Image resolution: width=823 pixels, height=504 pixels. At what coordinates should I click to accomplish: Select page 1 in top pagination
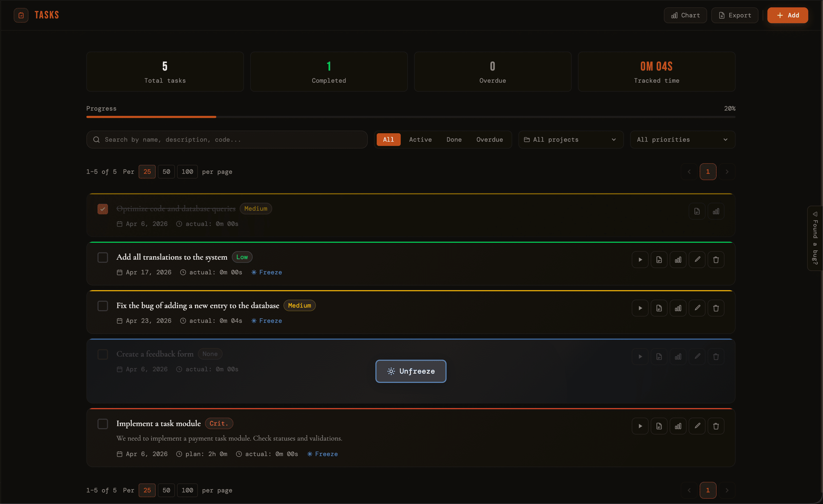pos(708,172)
